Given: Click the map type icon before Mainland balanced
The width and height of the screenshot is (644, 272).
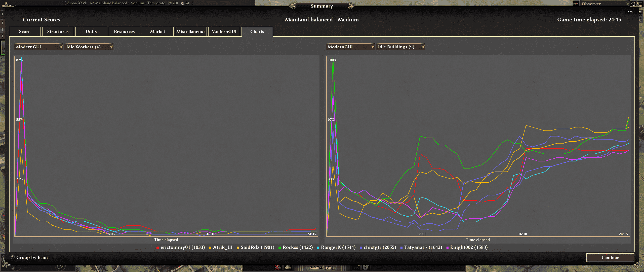Looking at the screenshot, I should pos(92,3).
